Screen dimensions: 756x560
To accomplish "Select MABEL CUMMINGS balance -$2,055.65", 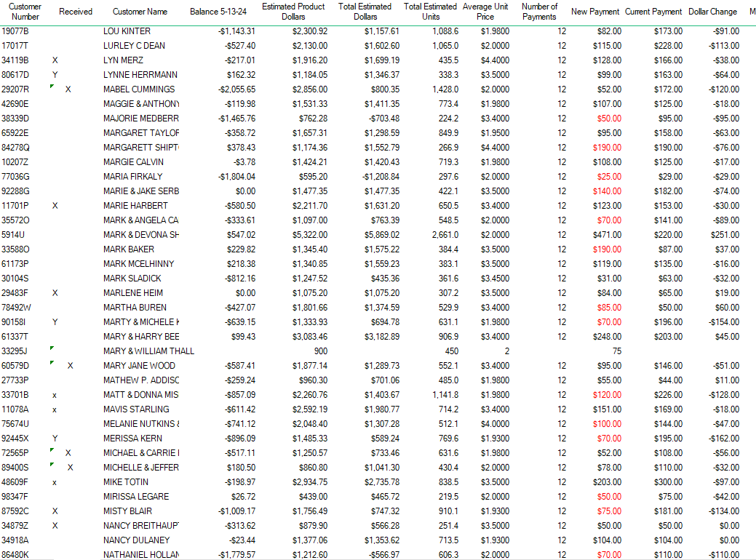I will click(x=236, y=89).
